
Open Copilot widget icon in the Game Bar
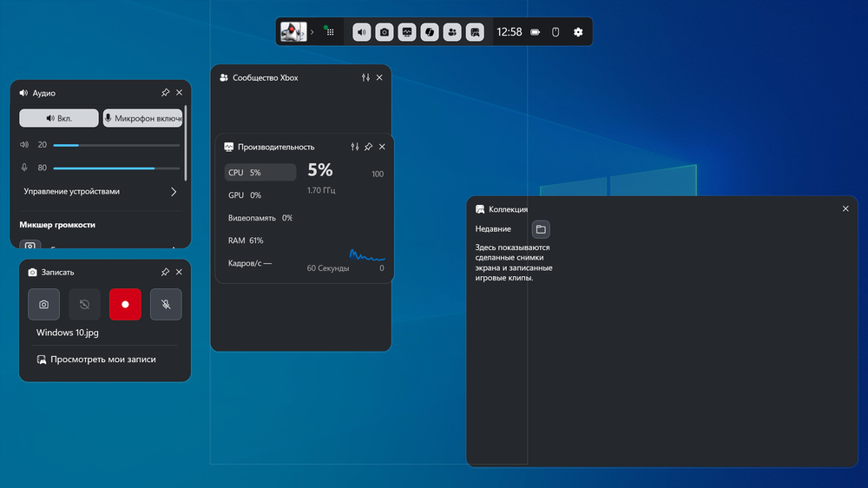pos(430,32)
